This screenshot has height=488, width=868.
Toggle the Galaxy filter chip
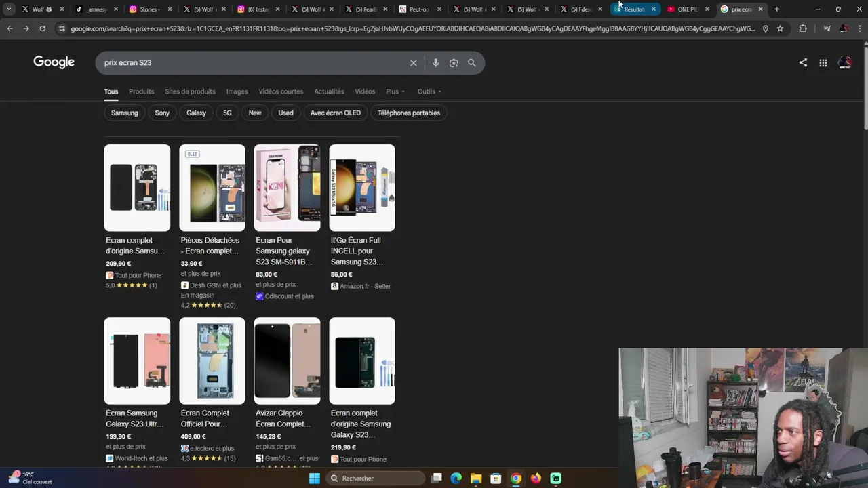[196, 113]
